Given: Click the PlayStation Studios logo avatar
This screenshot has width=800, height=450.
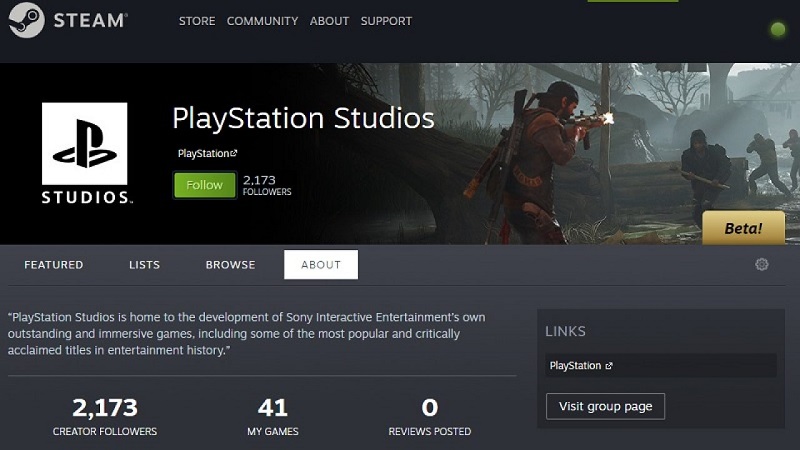Looking at the screenshot, I should coord(85,153).
